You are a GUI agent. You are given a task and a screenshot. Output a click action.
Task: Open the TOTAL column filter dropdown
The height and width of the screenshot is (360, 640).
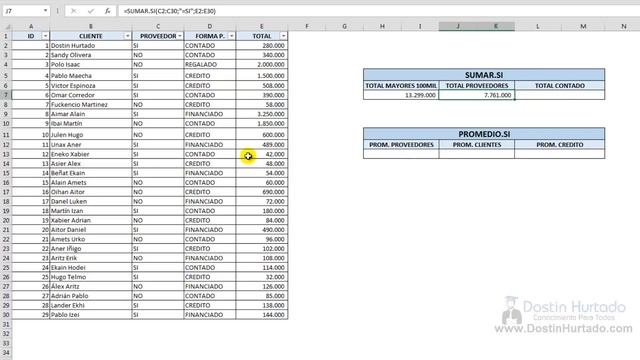(283, 36)
